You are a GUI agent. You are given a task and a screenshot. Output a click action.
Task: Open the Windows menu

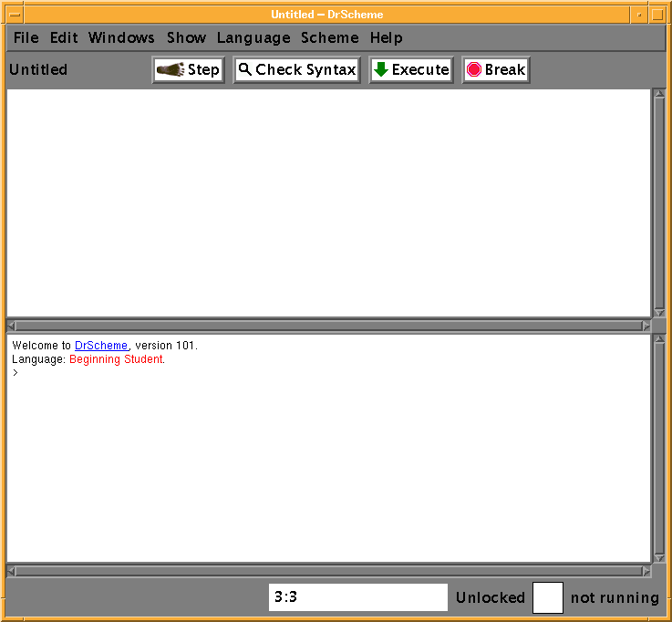click(x=121, y=37)
